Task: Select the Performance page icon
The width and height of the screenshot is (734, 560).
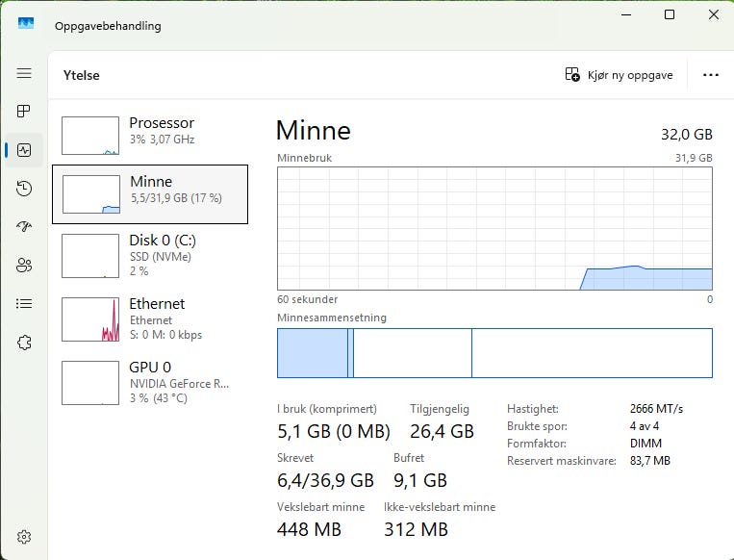Action: (x=24, y=150)
